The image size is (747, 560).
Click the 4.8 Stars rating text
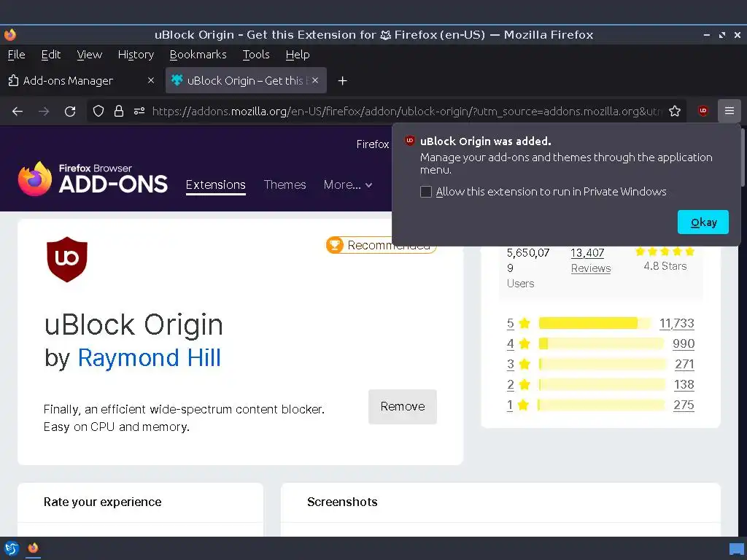point(665,266)
